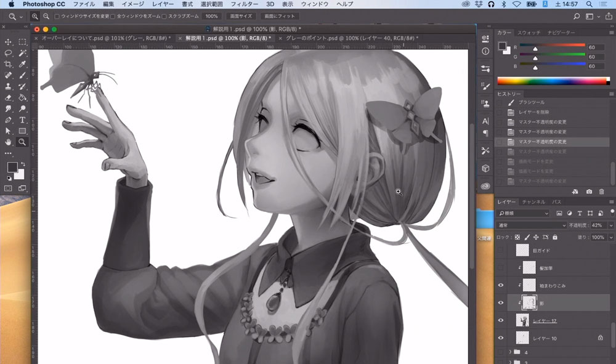Click the zoom out magnifier in options bar
Viewport: 616px width, 364px height.
[x=46, y=16]
